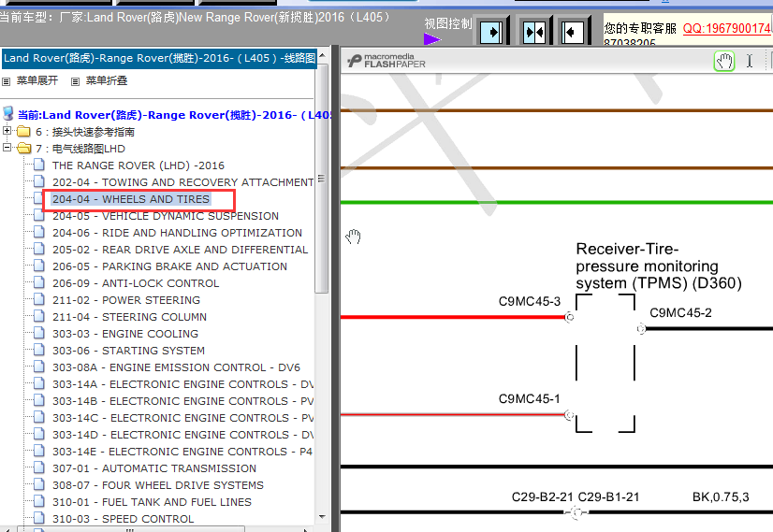Open the QQ:1967900174 customer service link
Viewport: 773px width, 532px height.
(726, 28)
